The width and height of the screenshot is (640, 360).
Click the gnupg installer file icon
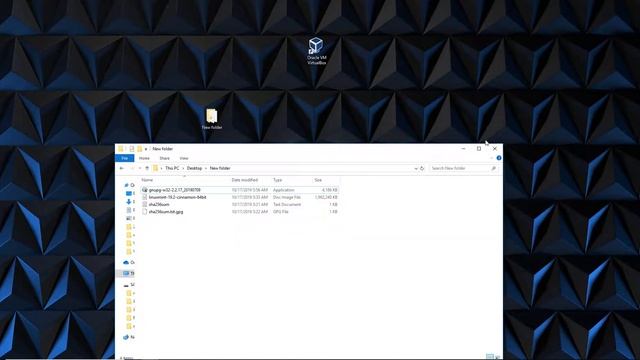point(144,190)
